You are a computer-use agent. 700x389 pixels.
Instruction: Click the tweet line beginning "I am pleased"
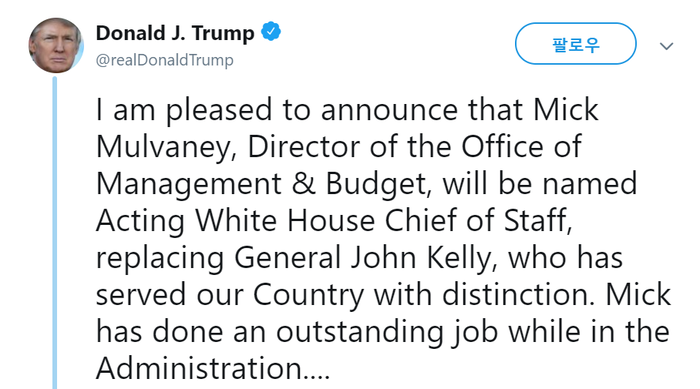pos(347,110)
